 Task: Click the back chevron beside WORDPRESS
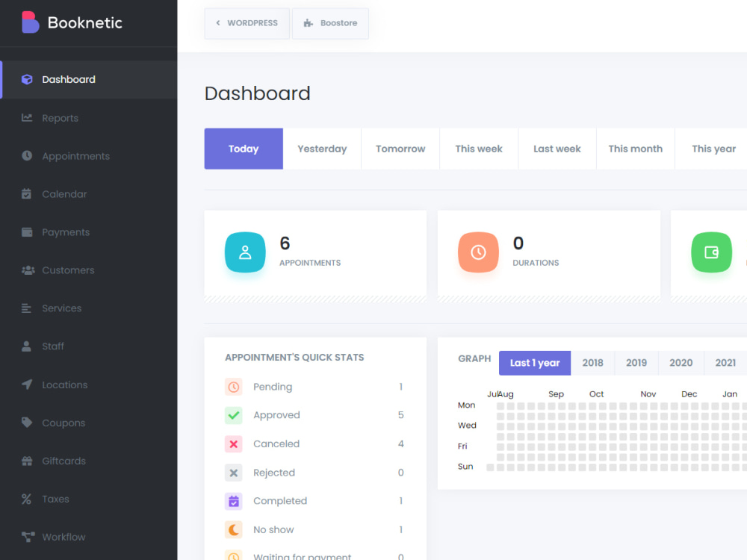218,23
